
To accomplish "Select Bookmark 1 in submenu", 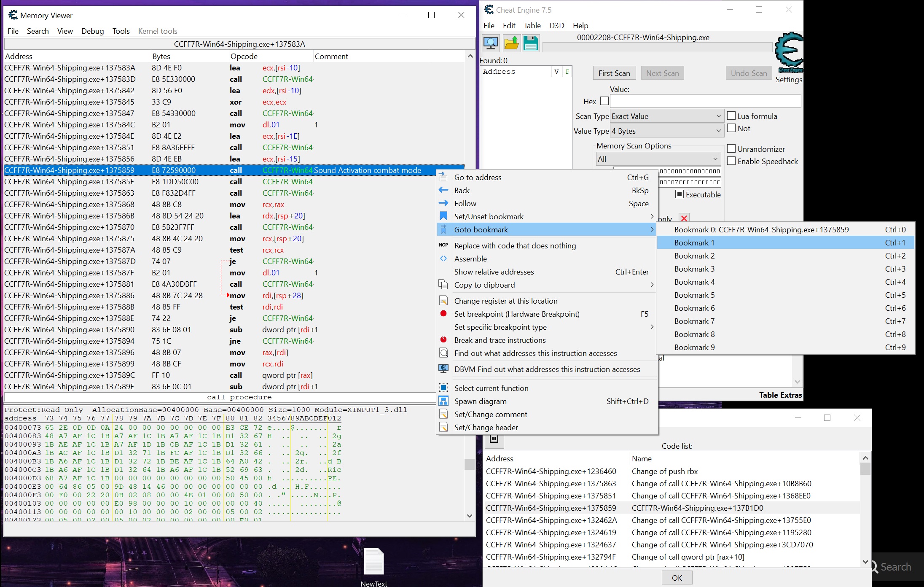I will click(x=694, y=243).
